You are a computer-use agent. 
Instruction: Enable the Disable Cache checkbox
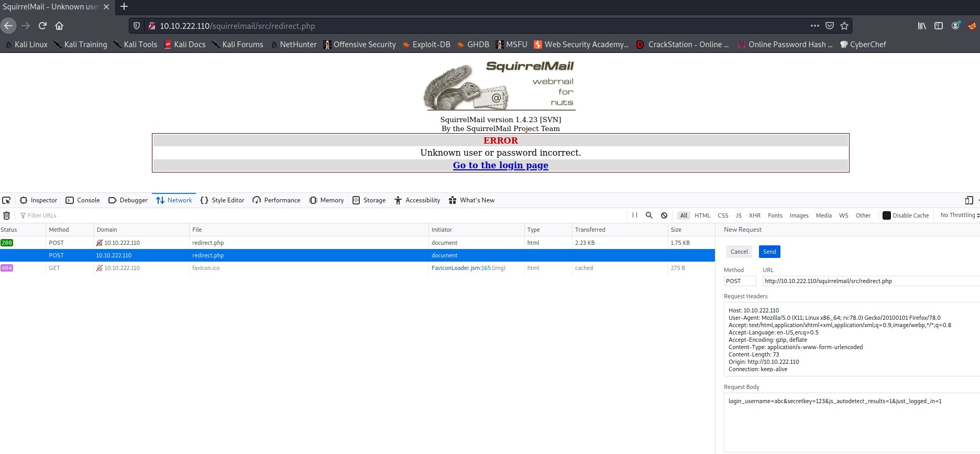(887, 215)
